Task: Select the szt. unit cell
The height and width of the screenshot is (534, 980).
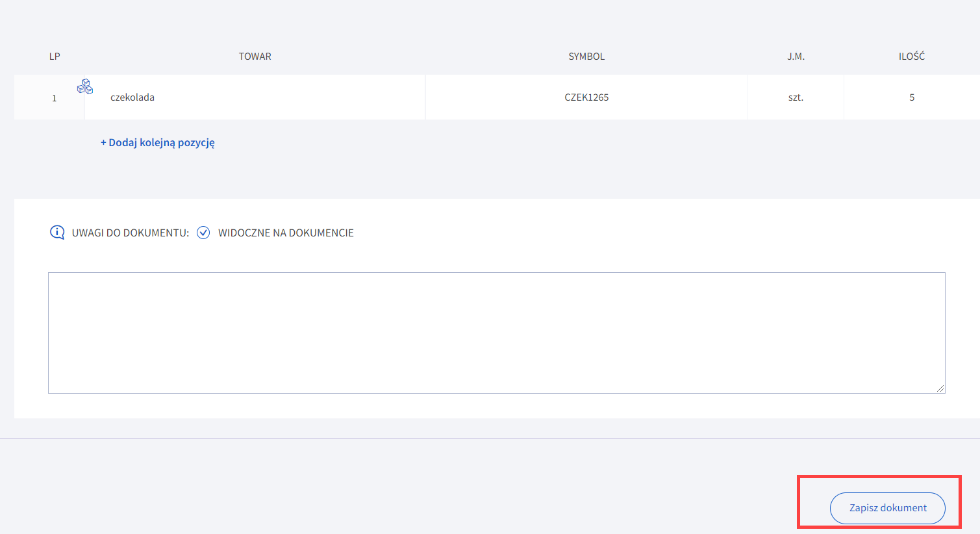Action: (796, 97)
